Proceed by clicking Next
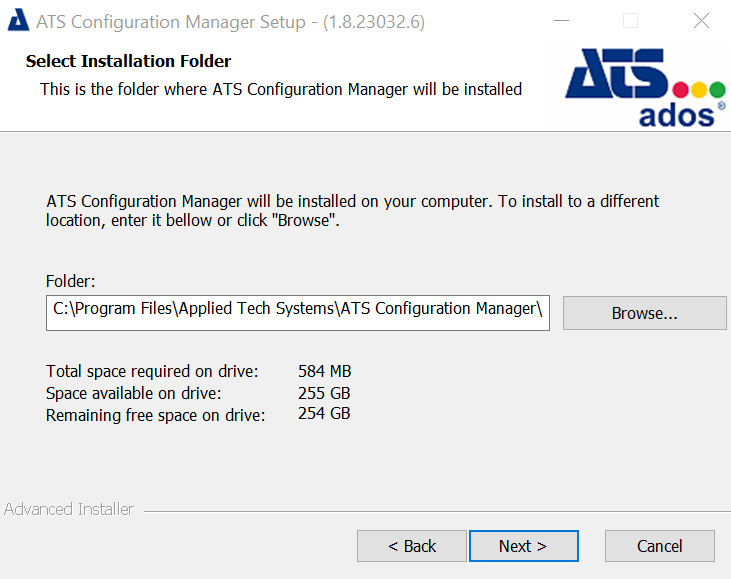The image size is (731, 579). [523, 546]
